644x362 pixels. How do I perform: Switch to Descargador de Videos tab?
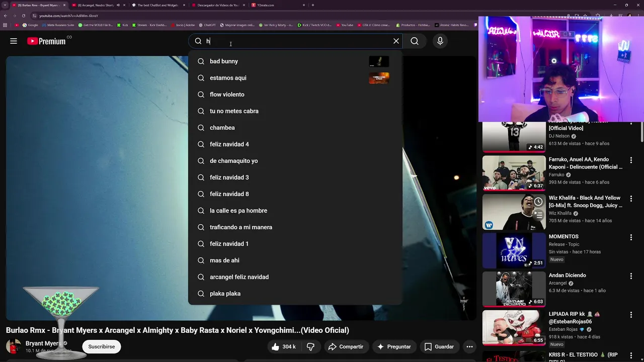[x=218, y=5]
